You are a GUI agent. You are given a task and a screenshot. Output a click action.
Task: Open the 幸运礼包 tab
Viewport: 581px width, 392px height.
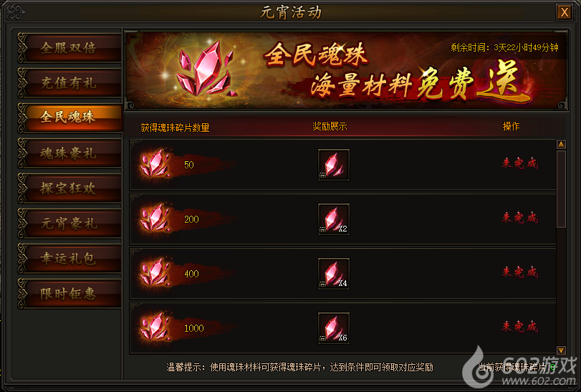coord(69,259)
